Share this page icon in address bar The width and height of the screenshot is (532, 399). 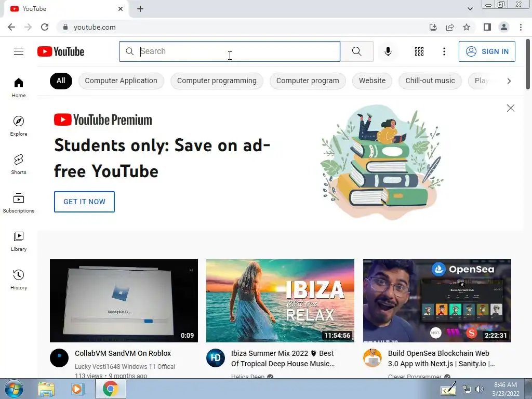450,27
